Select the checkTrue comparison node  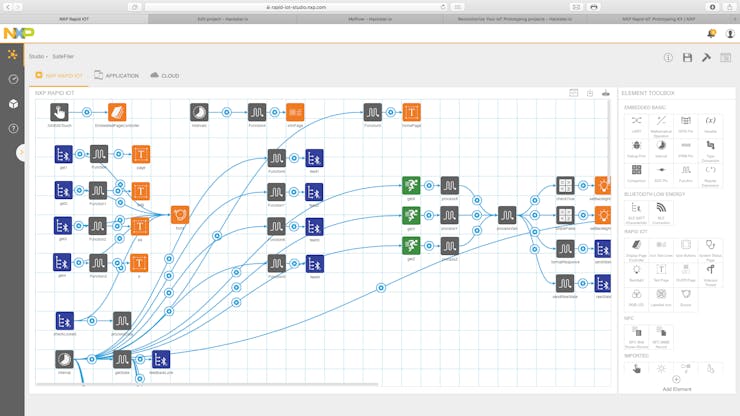click(x=565, y=186)
